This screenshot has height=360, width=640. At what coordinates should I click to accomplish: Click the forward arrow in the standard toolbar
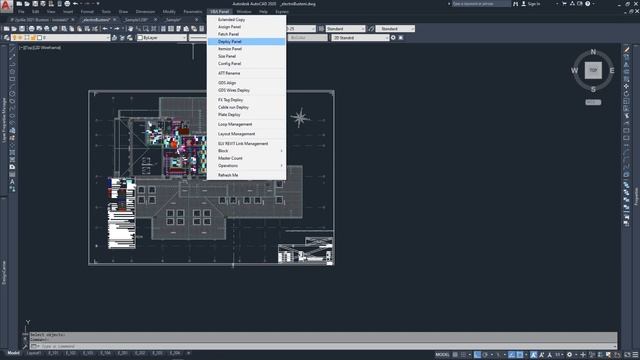[117, 29]
